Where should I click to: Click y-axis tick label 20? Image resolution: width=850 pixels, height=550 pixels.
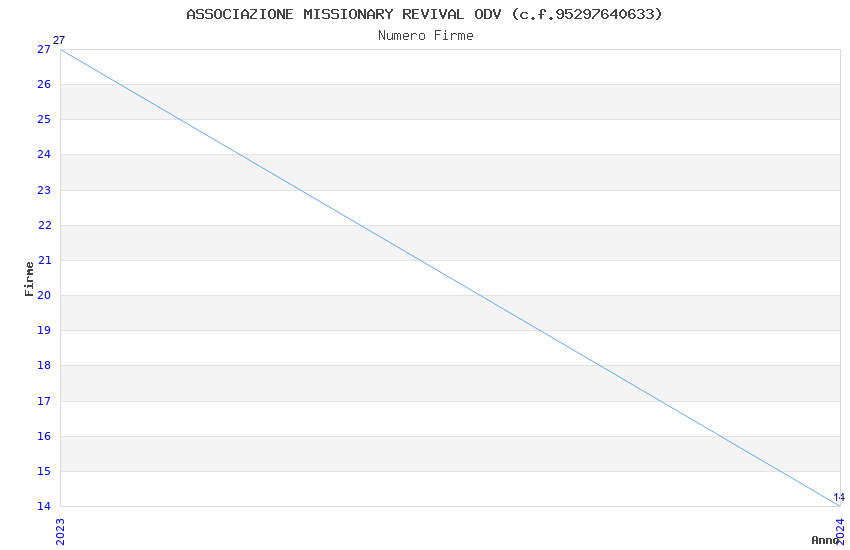[x=44, y=295]
